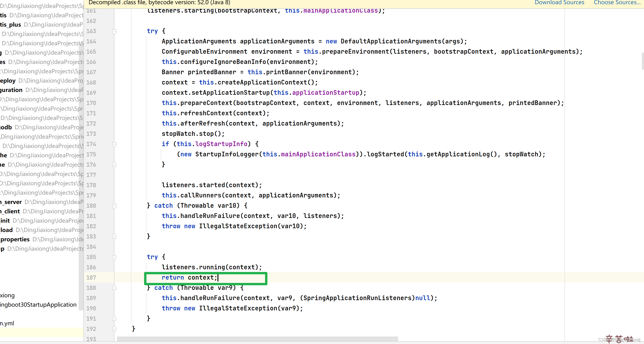
Task: Click 'listeners.running(context)' on line 186
Action: (210, 267)
